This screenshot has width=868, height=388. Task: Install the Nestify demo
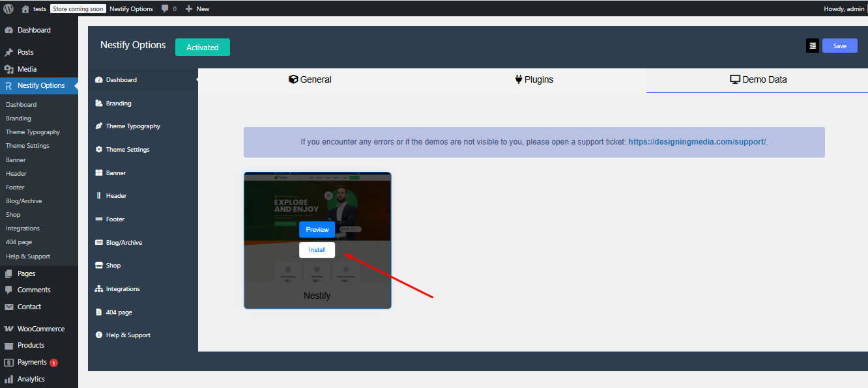pos(317,250)
